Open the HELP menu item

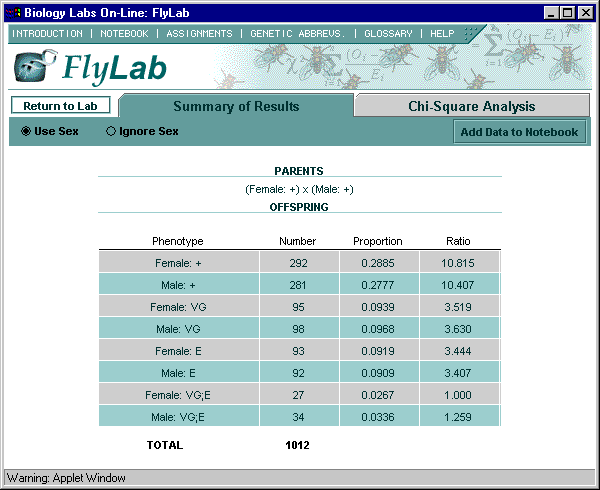click(442, 34)
